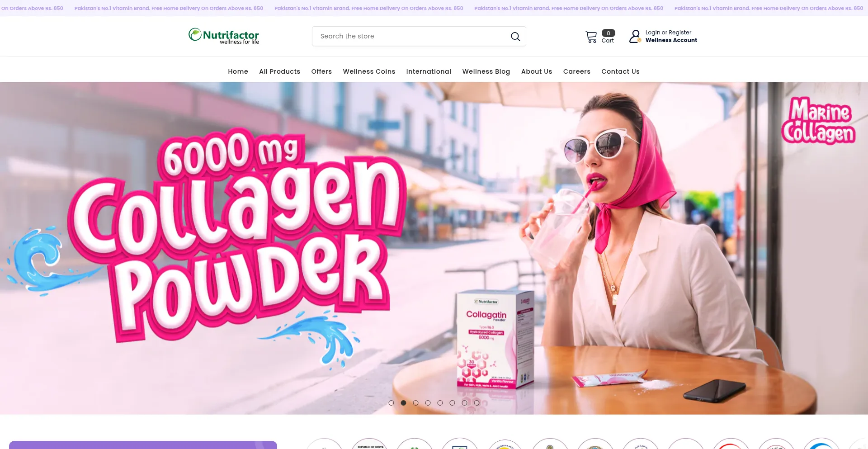The width and height of the screenshot is (868, 449).
Task: Jump to the third carousel slide
Action: coord(416,403)
